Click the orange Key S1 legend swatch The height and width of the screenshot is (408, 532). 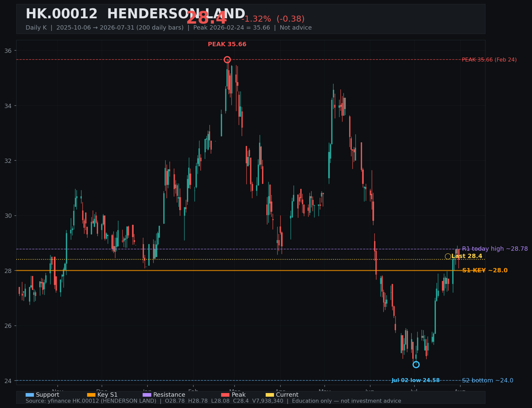point(91,395)
